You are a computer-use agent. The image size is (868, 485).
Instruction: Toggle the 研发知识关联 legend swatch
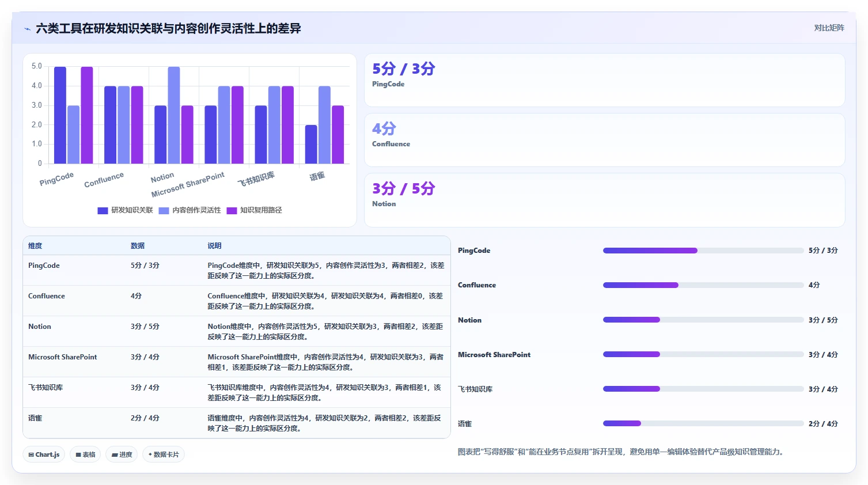click(103, 211)
